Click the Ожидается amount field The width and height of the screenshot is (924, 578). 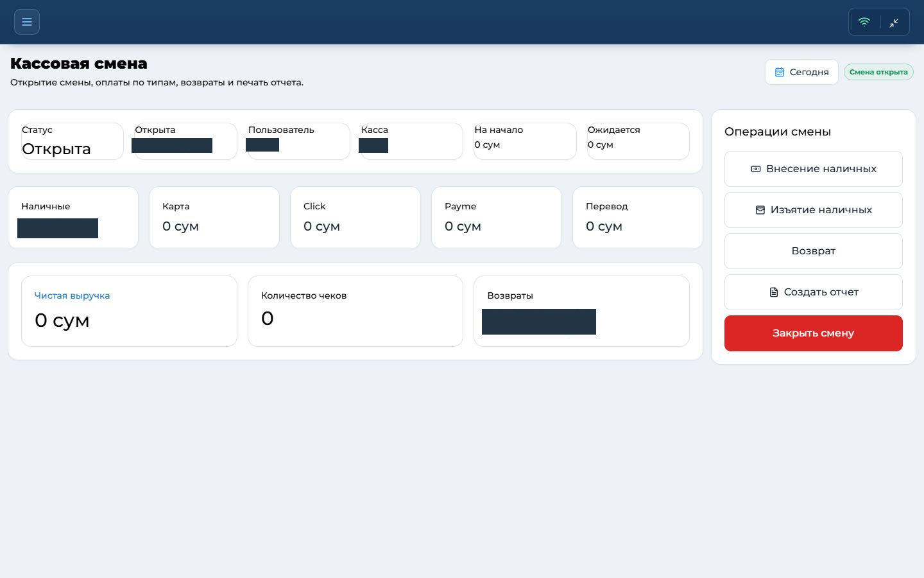pyautogui.click(x=638, y=141)
